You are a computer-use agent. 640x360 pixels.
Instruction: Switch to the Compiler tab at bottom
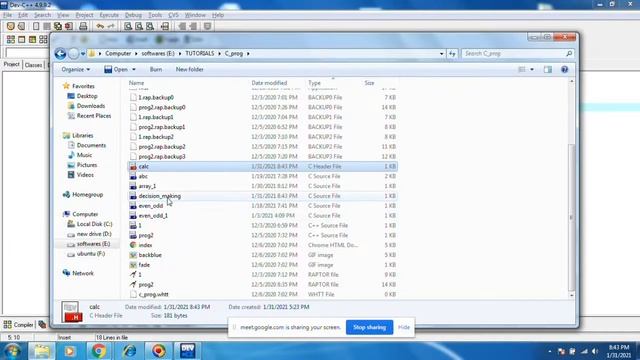(x=18, y=325)
